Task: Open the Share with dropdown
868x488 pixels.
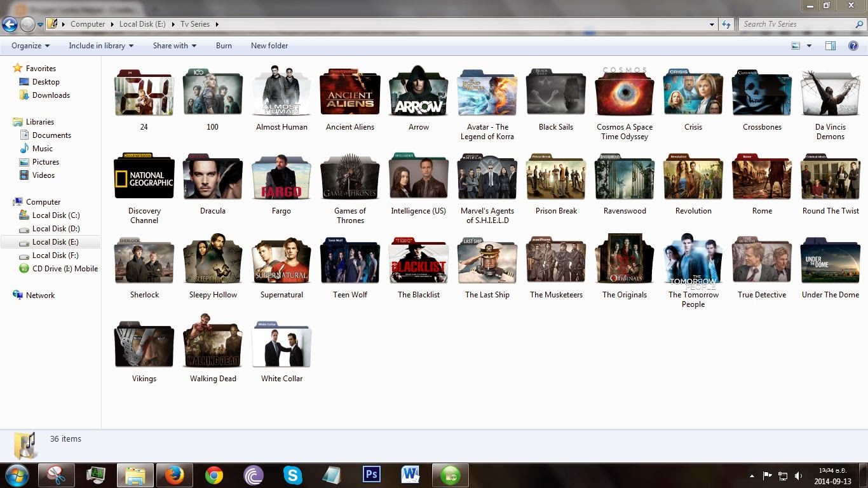Action: (175, 46)
